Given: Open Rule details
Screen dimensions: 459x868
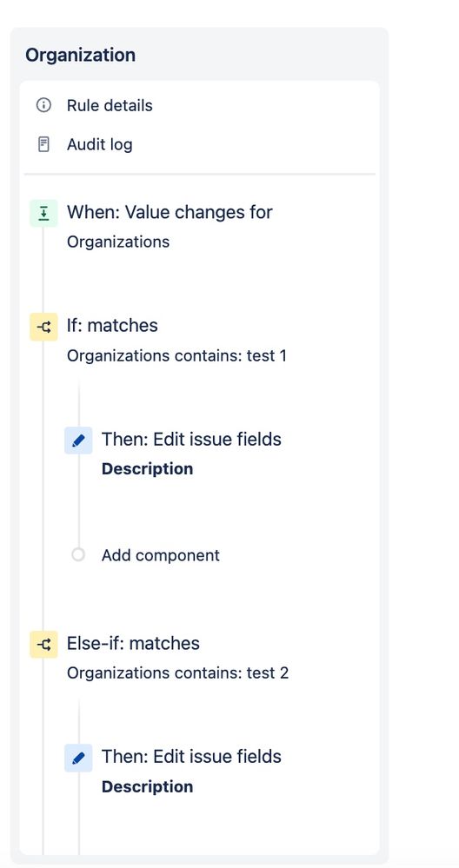Looking at the screenshot, I should click(x=110, y=105).
